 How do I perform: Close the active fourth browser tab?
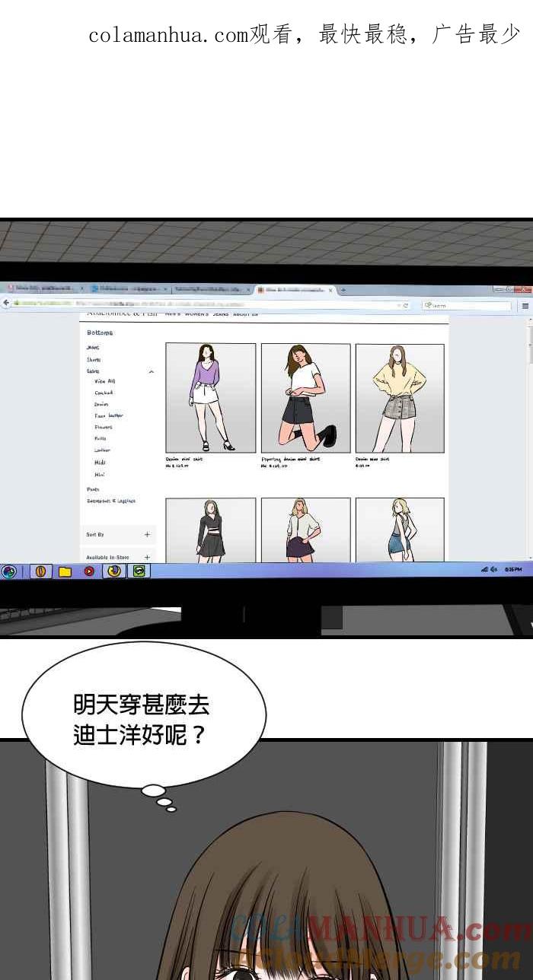[x=330, y=290]
